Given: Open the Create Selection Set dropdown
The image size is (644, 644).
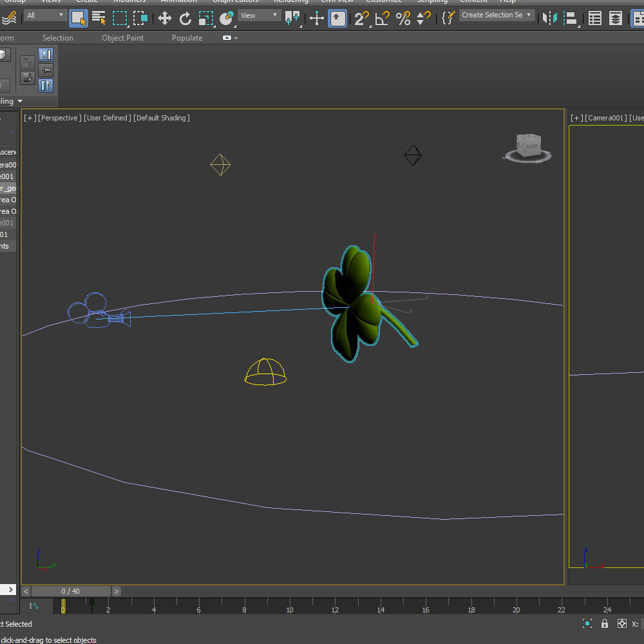Looking at the screenshot, I should [x=497, y=15].
